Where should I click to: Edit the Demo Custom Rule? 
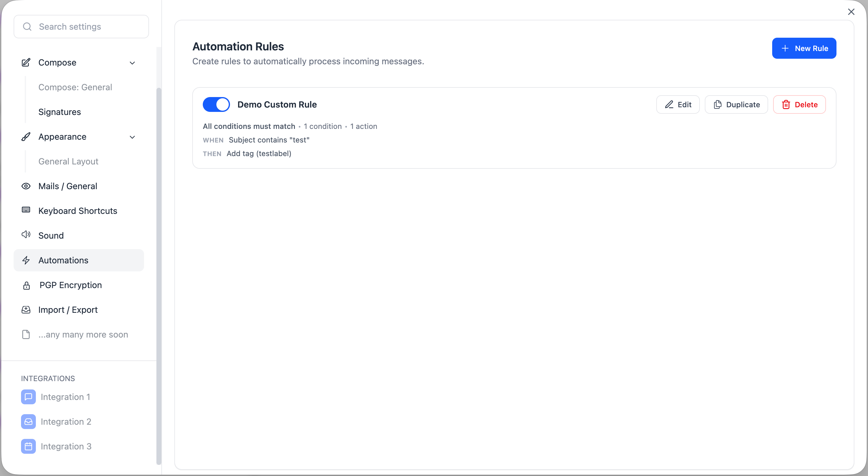point(678,104)
